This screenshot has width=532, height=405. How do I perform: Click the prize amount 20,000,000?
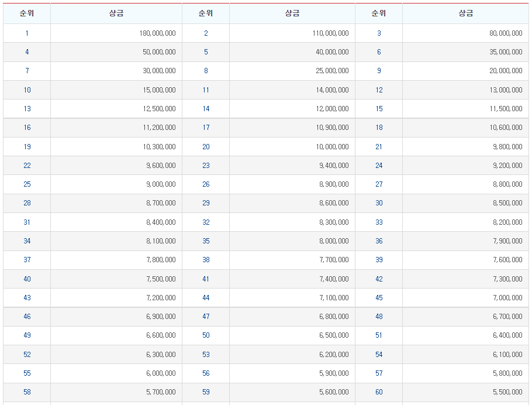tap(506, 71)
